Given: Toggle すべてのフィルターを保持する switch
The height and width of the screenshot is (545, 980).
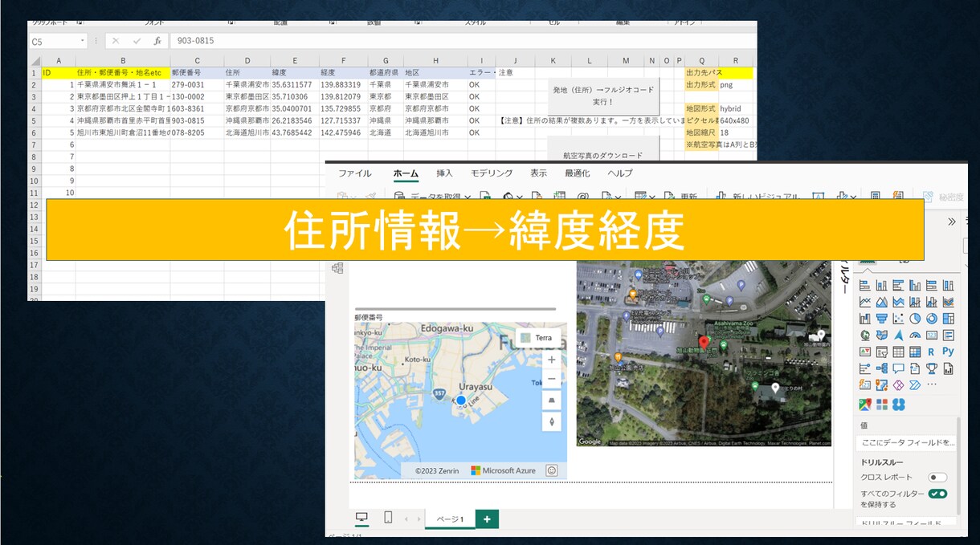Looking at the screenshot, I should coord(937,494).
